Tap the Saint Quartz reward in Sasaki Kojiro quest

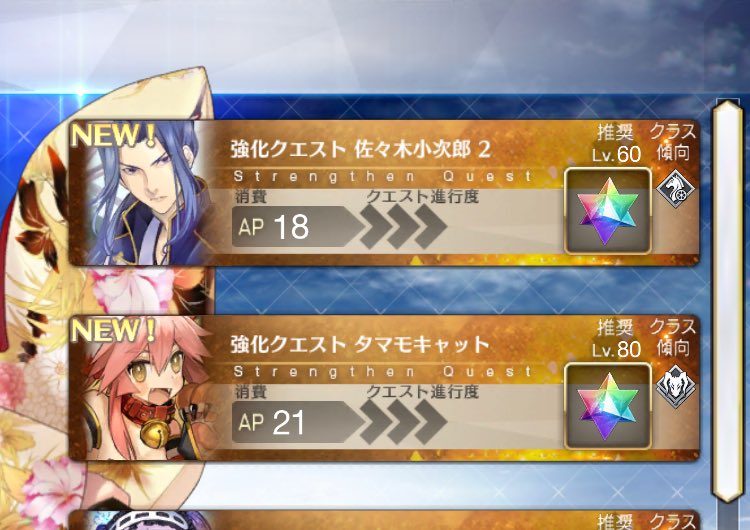(x=607, y=210)
